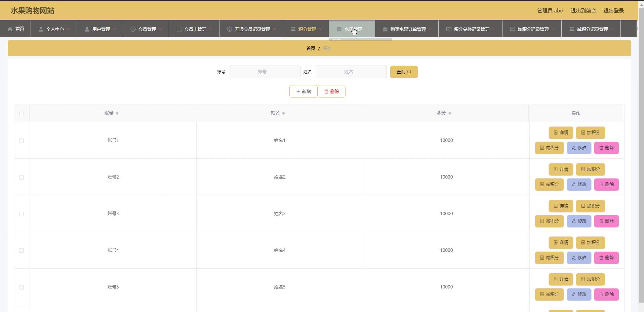Check the checkbox for row 账号3
Viewport: 644px width, 312px height.
point(22,214)
